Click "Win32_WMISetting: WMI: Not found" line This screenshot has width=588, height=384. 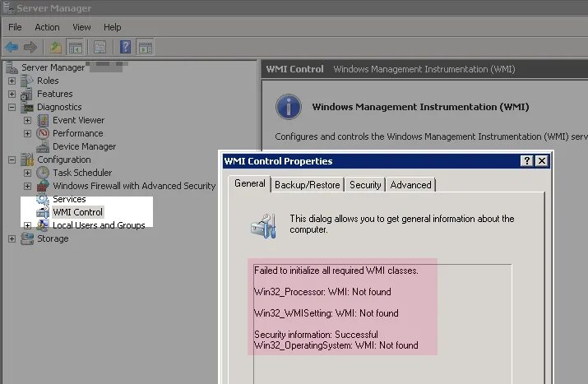326,313
